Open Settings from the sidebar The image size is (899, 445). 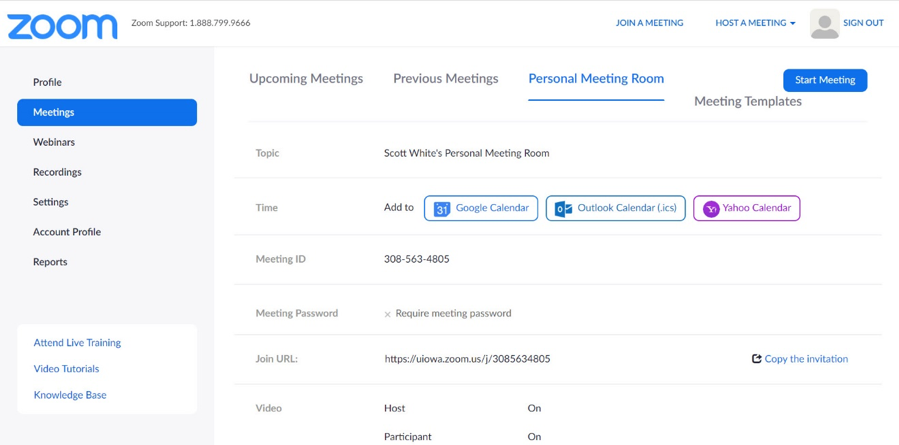click(50, 202)
